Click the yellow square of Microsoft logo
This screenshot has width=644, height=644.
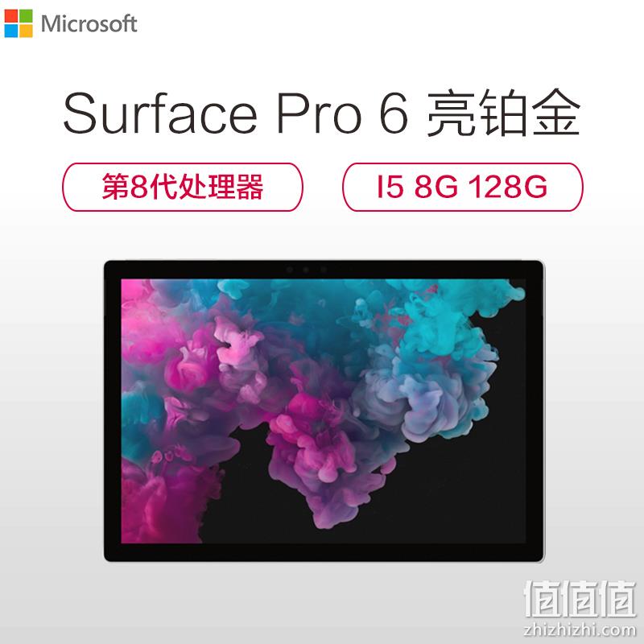(x=26, y=31)
